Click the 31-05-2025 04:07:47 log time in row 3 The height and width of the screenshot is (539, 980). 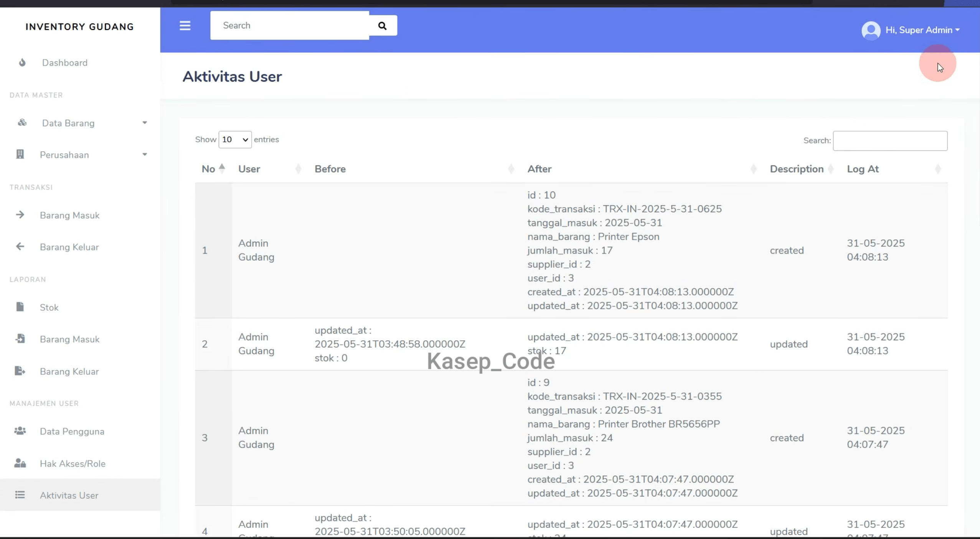tap(876, 437)
